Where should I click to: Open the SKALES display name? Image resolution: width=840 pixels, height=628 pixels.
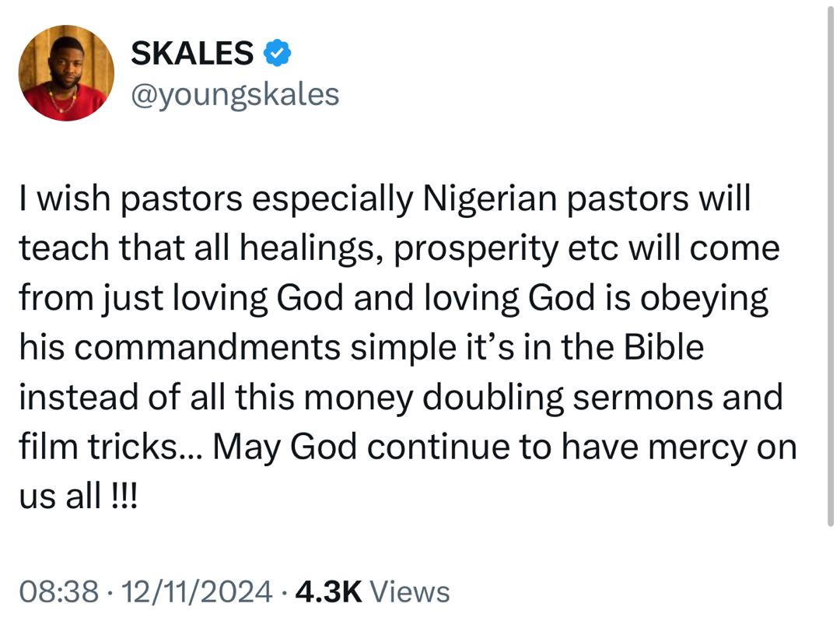192,53
